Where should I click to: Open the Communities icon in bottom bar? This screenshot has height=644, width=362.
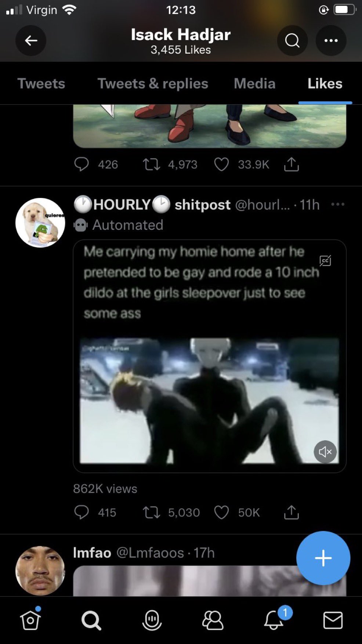point(213,620)
